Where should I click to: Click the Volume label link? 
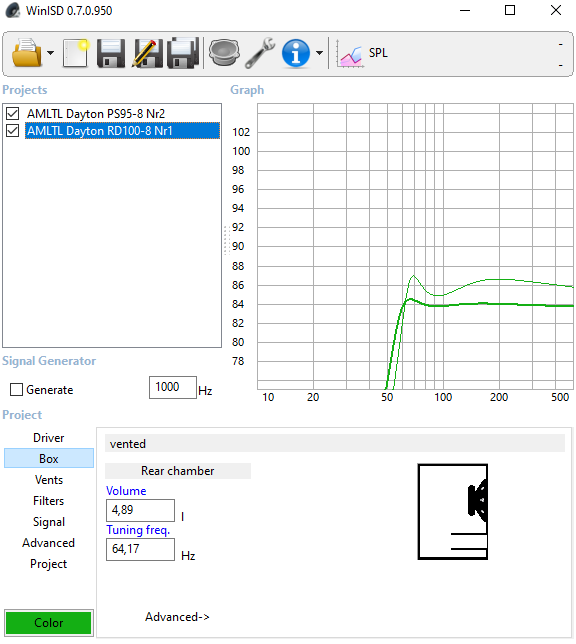pos(126,491)
